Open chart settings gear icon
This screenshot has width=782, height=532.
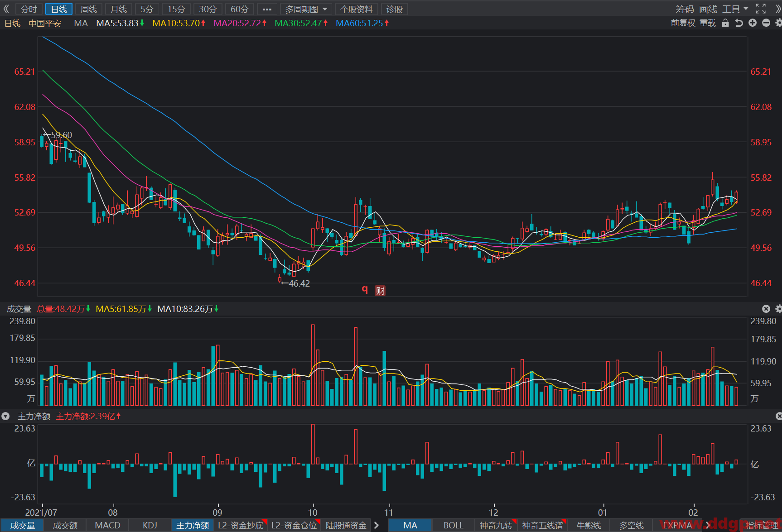click(x=778, y=23)
